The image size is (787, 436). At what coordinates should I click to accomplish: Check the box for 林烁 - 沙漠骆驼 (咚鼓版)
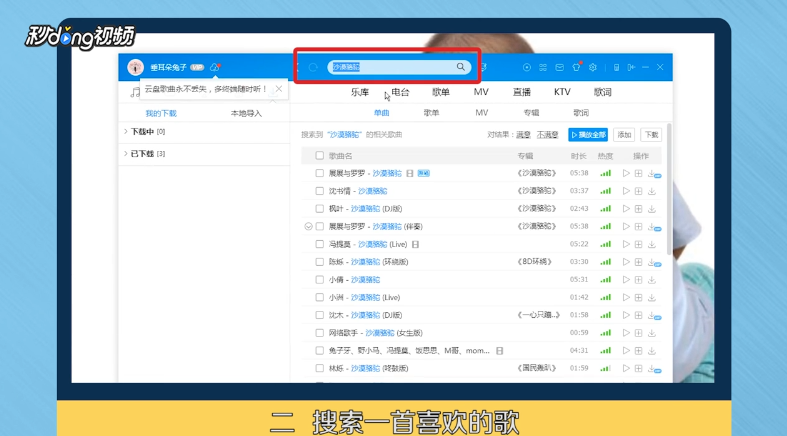click(319, 368)
